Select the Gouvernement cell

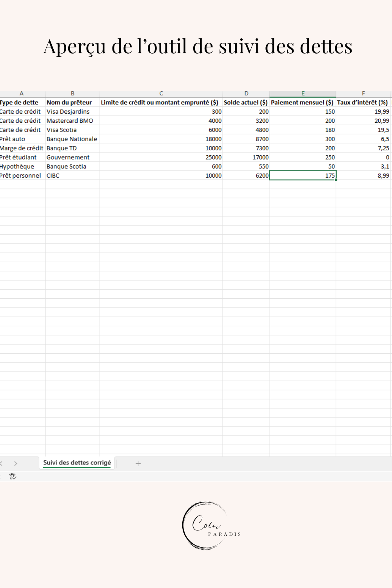click(73, 157)
